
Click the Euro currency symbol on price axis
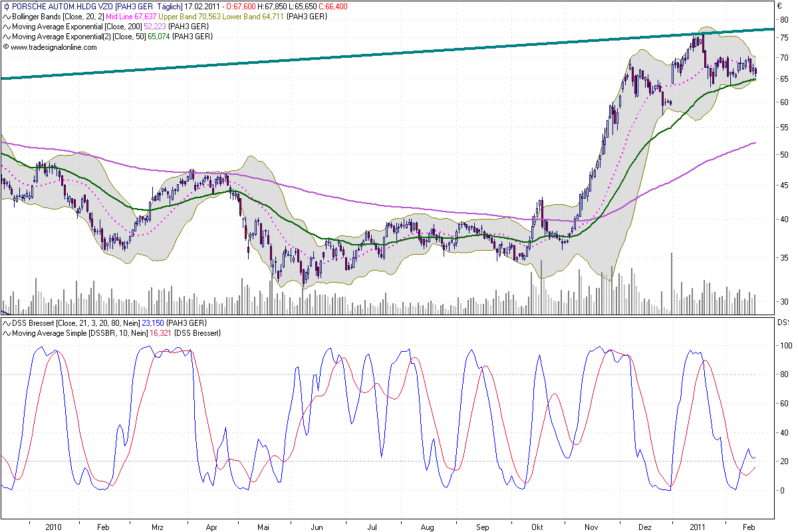(x=780, y=6)
